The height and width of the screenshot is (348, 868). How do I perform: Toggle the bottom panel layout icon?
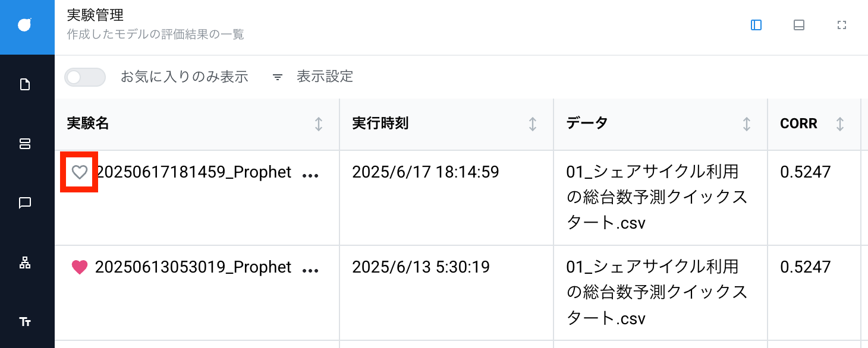tap(799, 25)
